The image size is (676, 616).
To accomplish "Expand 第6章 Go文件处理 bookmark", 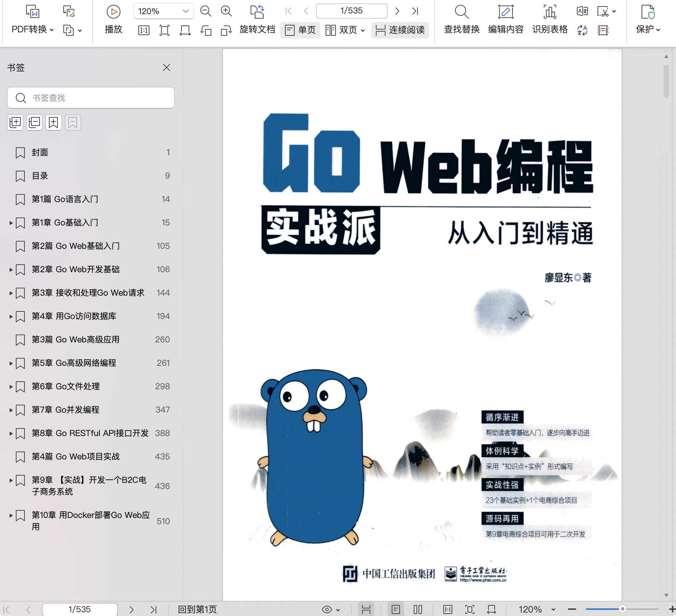I will [x=11, y=386].
